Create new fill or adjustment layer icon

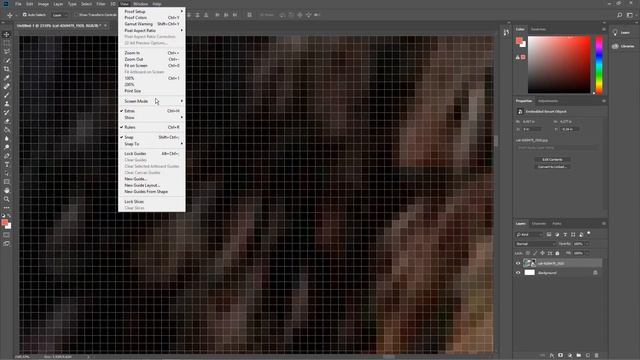click(x=570, y=356)
